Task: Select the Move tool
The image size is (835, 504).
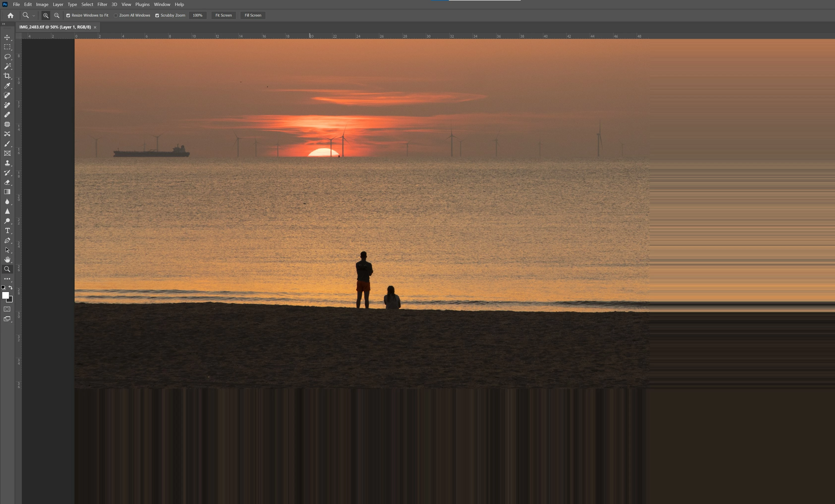Action: (x=7, y=37)
